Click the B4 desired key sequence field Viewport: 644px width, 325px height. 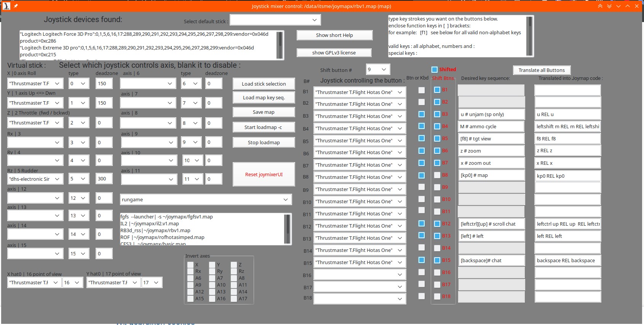pos(491,126)
